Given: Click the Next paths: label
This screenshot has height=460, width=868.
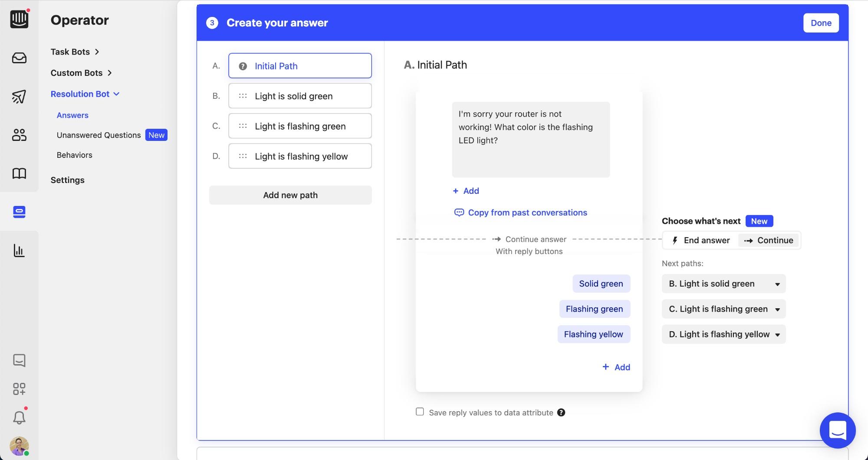Looking at the screenshot, I should tap(682, 264).
